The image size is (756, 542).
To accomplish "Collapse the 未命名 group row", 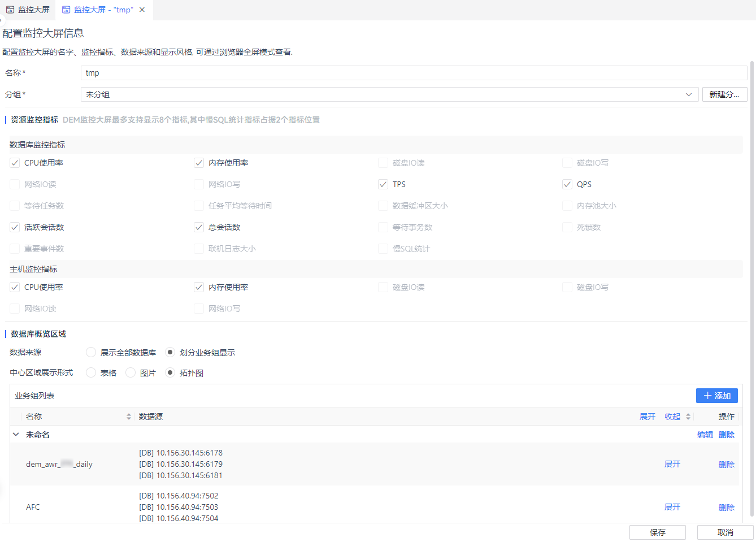I will click(16, 435).
